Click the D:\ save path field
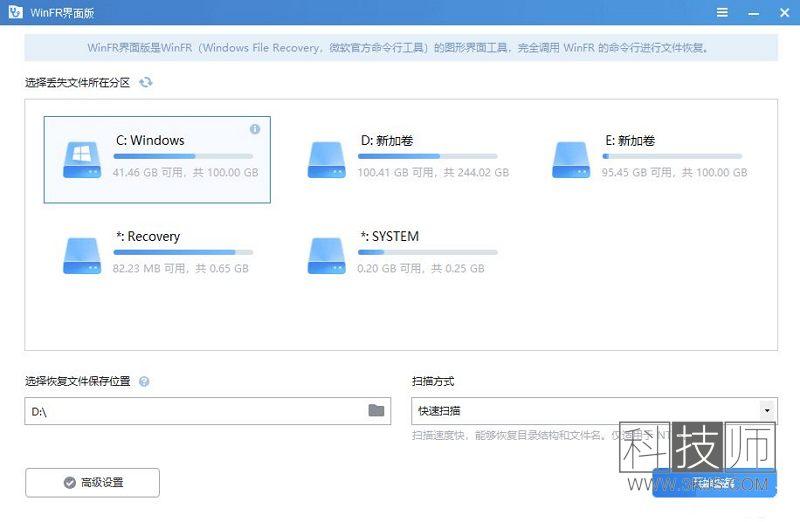This screenshot has width=800, height=522. tap(208, 411)
